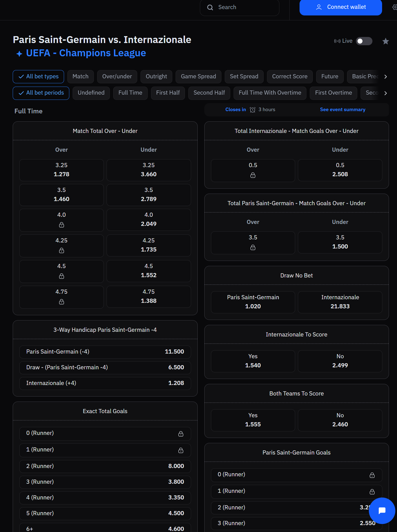Viewport: 397px width, 532px height.
Task: Bet Under 4.75 at 1.388
Action: pyautogui.click(x=149, y=297)
